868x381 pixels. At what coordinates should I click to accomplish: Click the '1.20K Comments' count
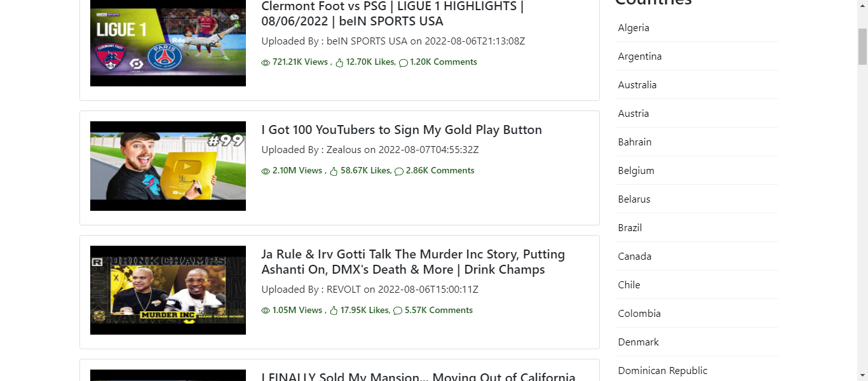click(x=444, y=62)
